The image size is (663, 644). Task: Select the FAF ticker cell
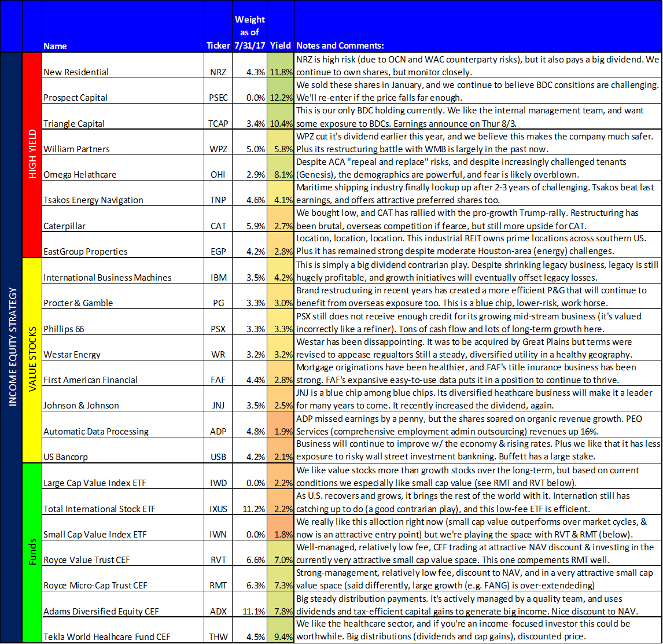218,373
